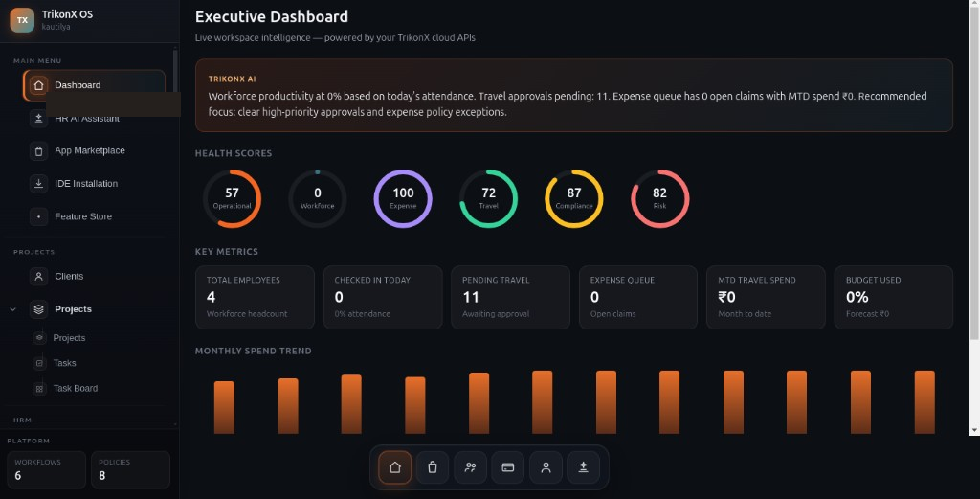Screen dimensions: 980x499
Task: Open the Projects sub-item layers icon
Action: pos(39,338)
